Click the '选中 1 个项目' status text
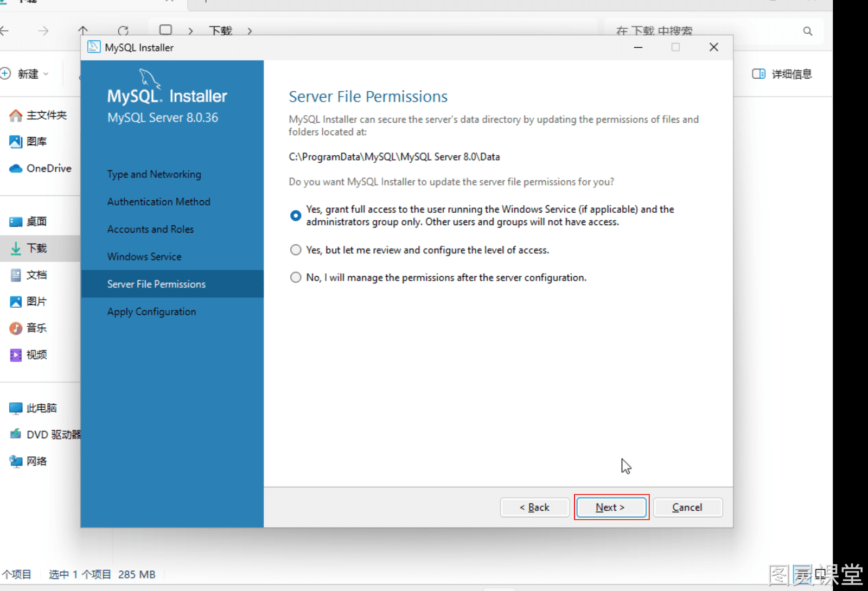The height and width of the screenshot is (591, 868). coord(80,574)
